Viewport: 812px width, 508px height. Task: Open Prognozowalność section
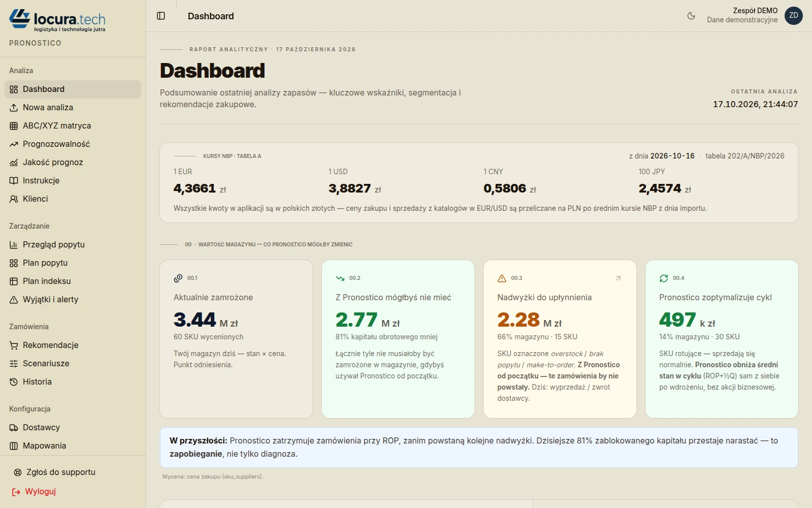pos(73,144)
